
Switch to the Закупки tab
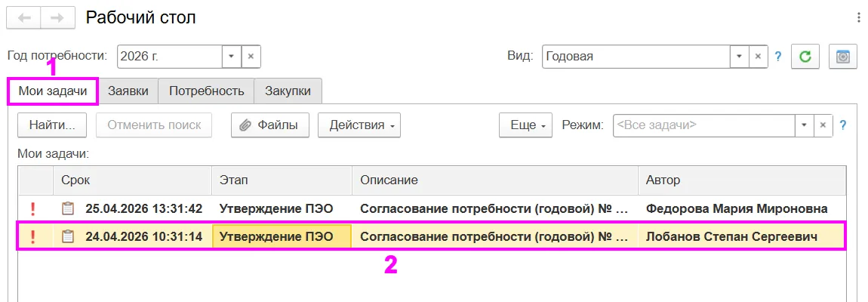tap(288, 91)
